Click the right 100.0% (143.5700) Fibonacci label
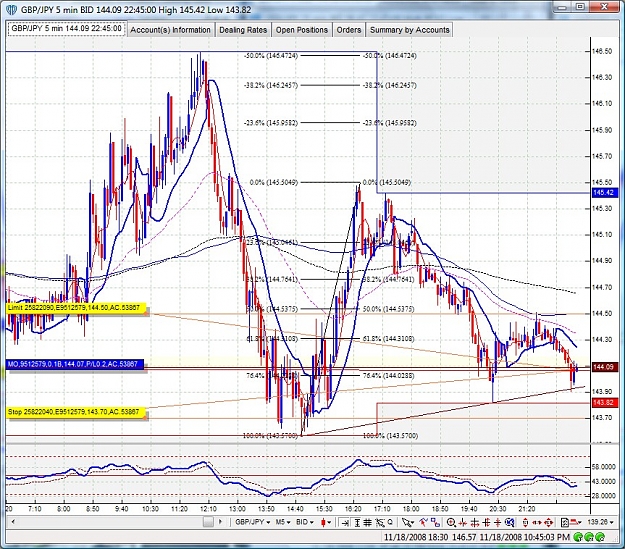Screen dimensions: 625x549 click(390, 436)
